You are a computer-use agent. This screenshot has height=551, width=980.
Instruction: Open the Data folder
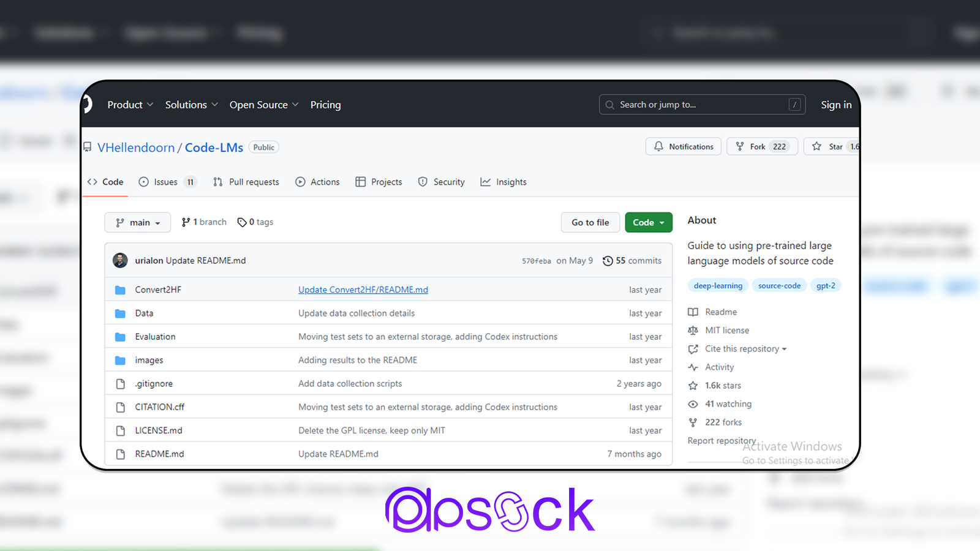coord(144,313)
